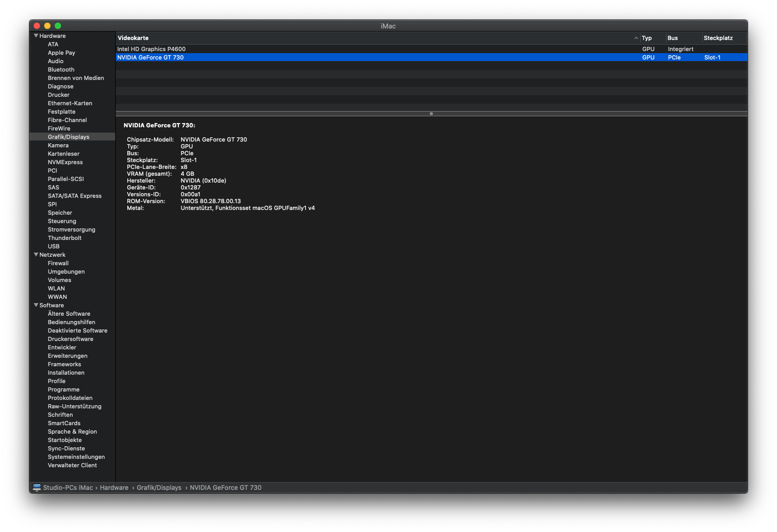Select Brennen von Medien
777x532 pixels.
76,78
